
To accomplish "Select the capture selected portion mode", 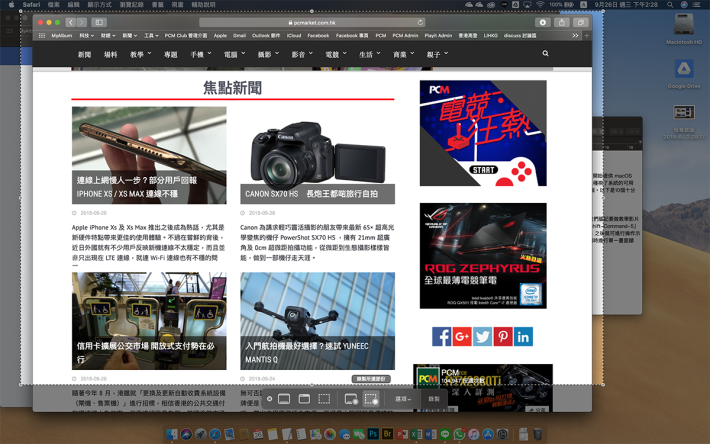I will pos(324,399).
